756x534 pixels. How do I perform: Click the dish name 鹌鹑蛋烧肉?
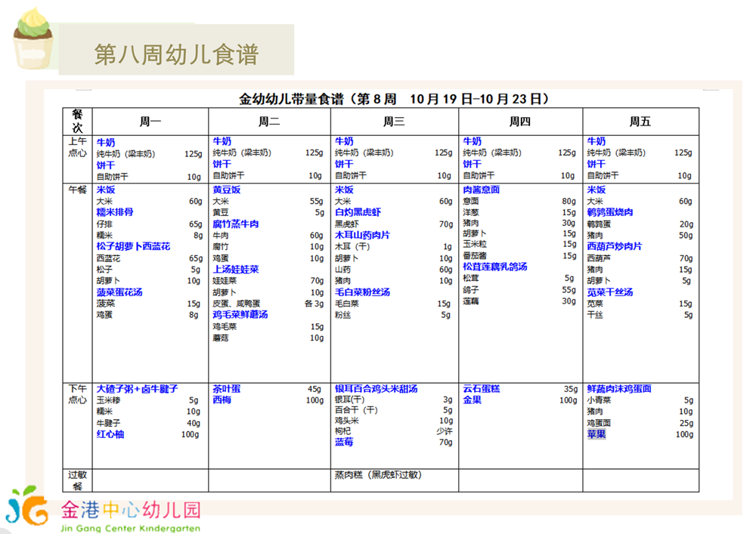(x=610, y=212)
